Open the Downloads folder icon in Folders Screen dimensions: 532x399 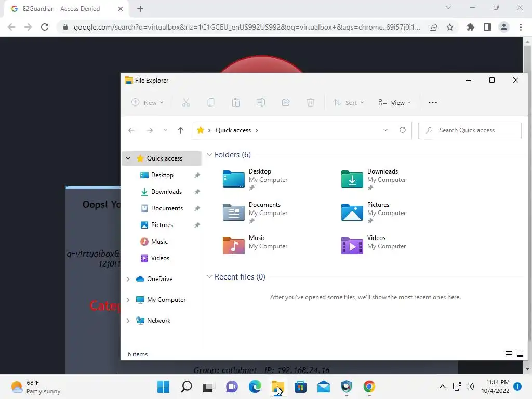pyautogui.click(x=352, y=179)
